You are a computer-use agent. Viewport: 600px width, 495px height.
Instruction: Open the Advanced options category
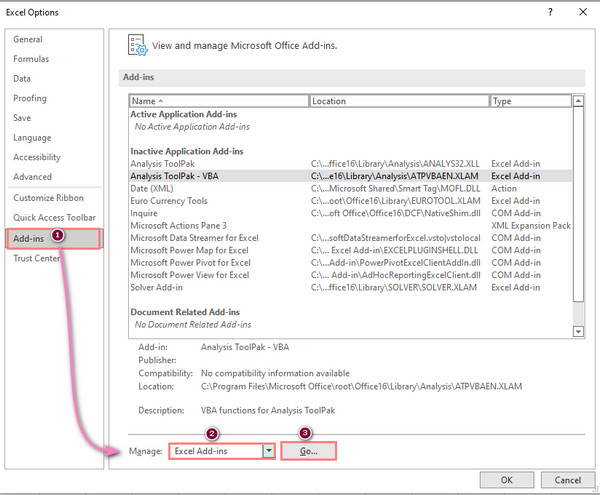[x=32, y=177]
